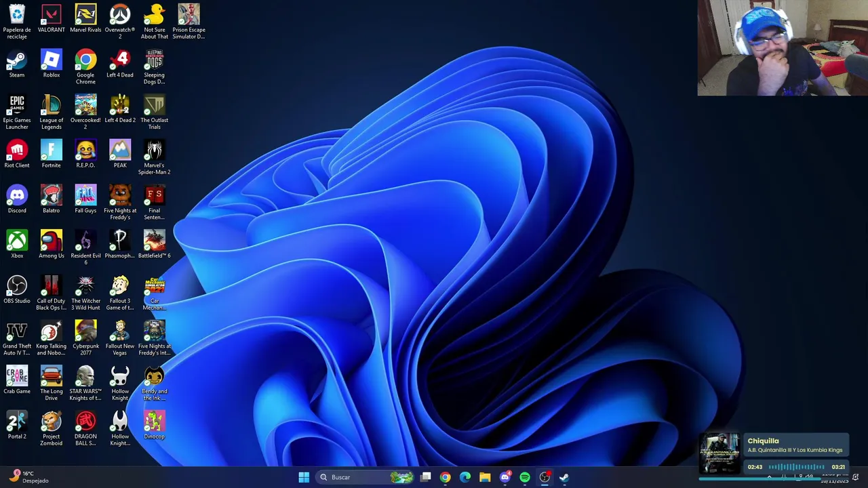Viewport: 868px width, 488px height.
Task: Click the Car Mechanic Simulator icon
Action: coord(155,292)
